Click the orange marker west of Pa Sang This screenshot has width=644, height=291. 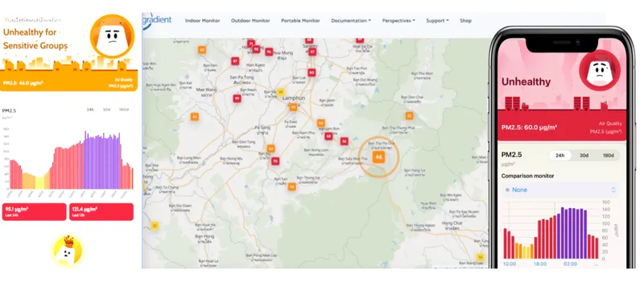[x=195, y=117]
